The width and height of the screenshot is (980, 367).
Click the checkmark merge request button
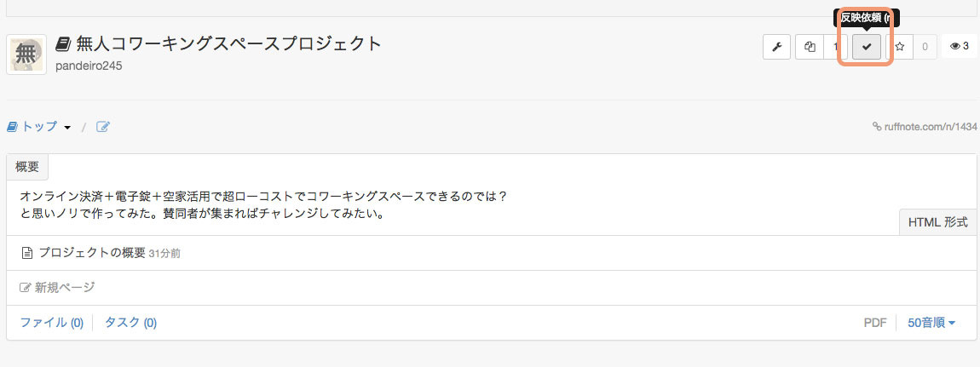[867, 47]
